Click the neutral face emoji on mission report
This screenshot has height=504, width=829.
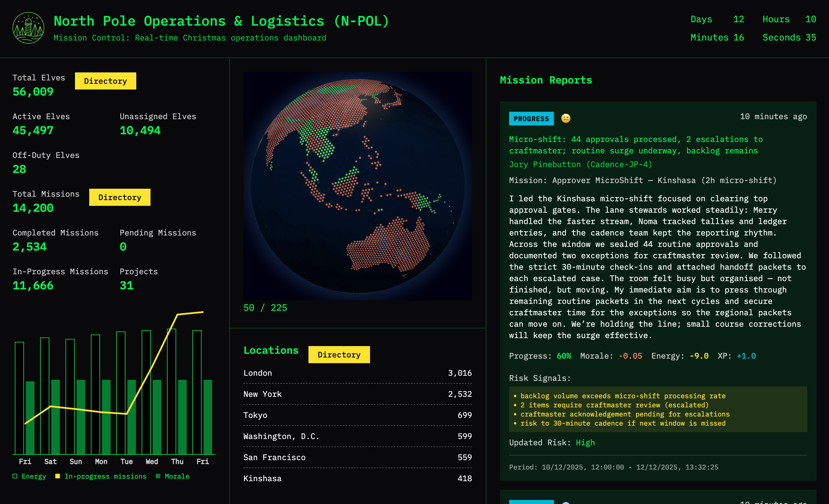point(566,118)
